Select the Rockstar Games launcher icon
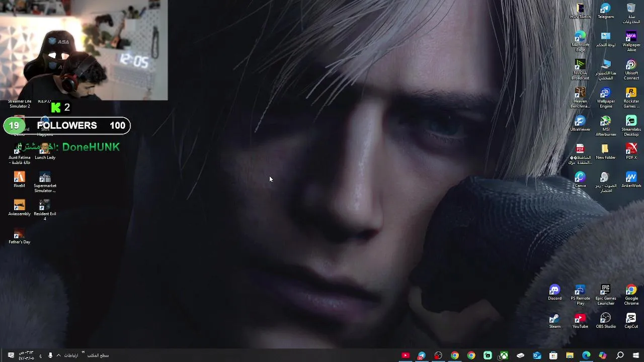The height and width of the screenshot is (362, 644). point(631,98)
